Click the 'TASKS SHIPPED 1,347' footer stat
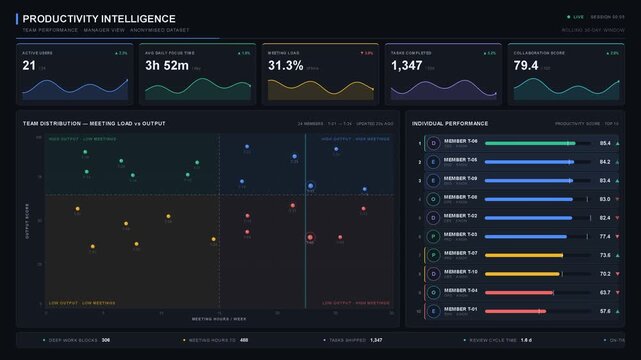This screenshot has width=641, height=360. click(353, 340)
